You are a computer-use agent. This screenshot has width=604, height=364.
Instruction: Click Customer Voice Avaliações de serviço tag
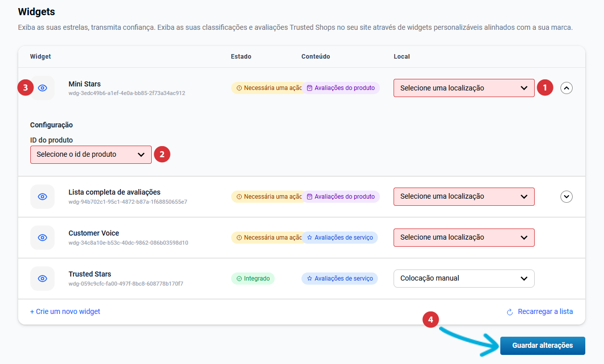[x=340, y=238]
